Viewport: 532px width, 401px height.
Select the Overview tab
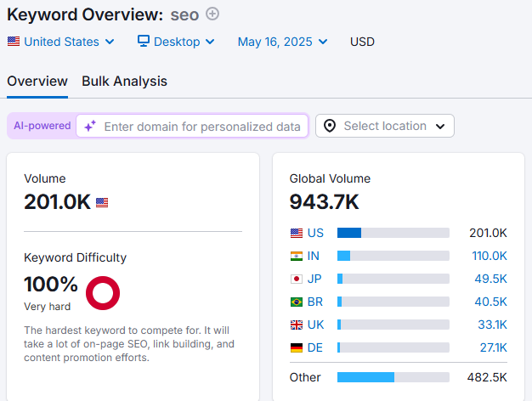[37, 82]
